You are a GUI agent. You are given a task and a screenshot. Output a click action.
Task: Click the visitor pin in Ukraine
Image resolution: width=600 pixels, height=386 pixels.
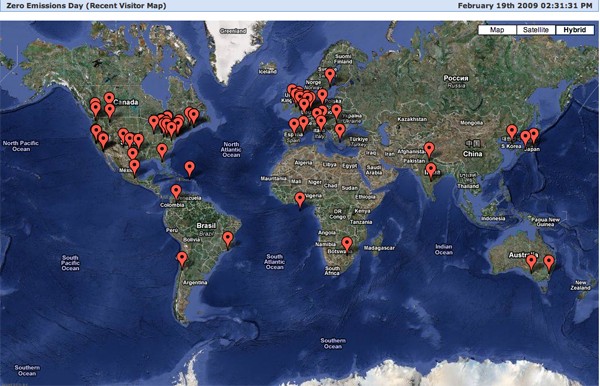pyautogui.click(x=336, y=112)
